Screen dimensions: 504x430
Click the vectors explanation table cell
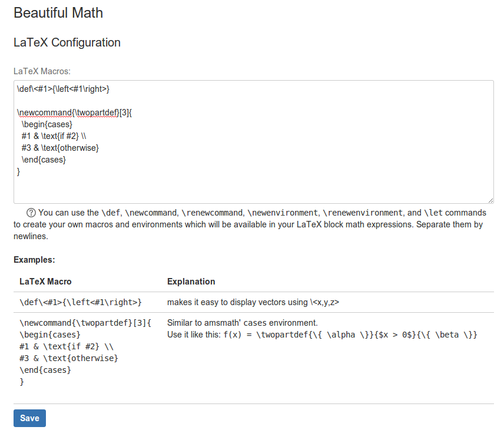pyautogui.click(x=253, y=302)
